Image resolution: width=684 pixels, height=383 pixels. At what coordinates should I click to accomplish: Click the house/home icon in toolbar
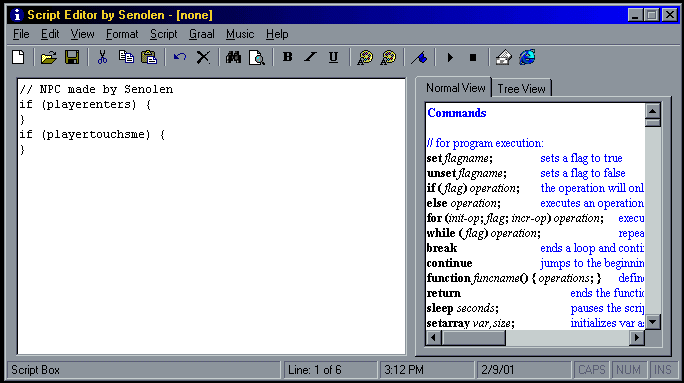pos(503,57)
